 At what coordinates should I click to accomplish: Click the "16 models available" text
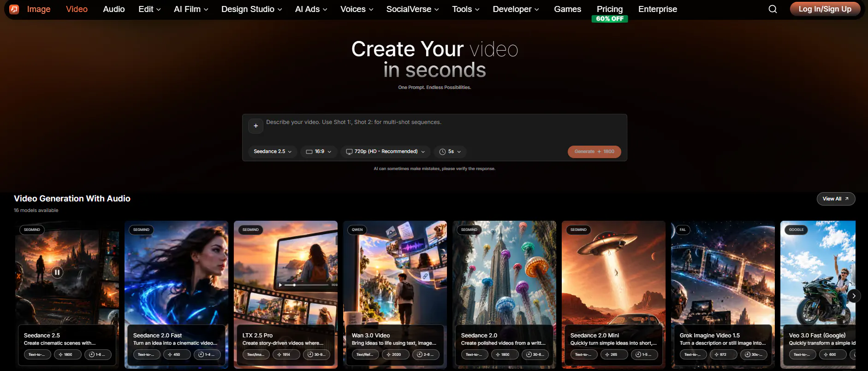click(x=36, y=210)
